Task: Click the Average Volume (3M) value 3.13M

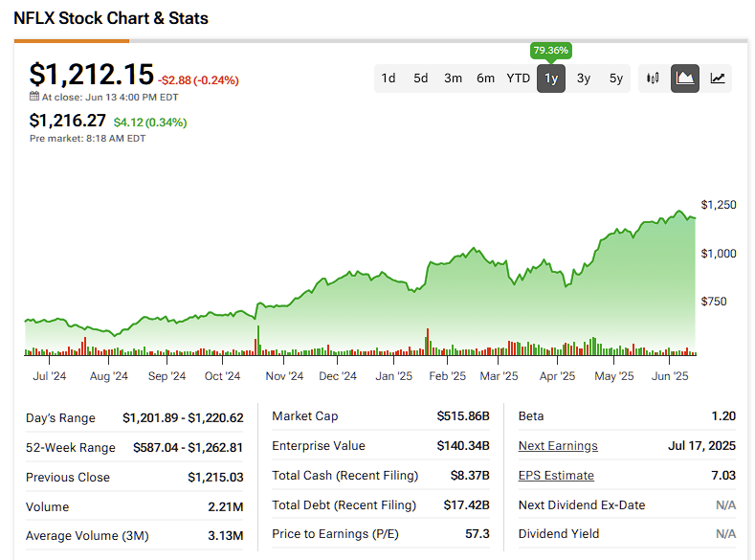Action: [x=225, y=535]
